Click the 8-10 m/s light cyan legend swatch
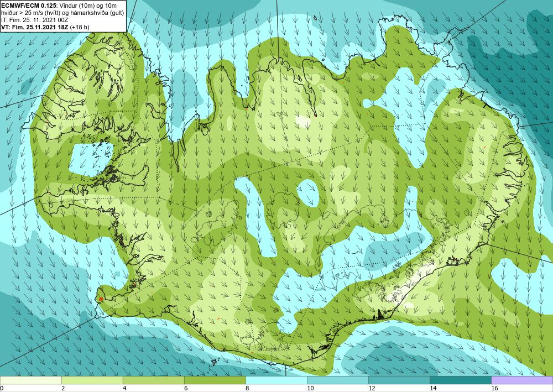 276,380
